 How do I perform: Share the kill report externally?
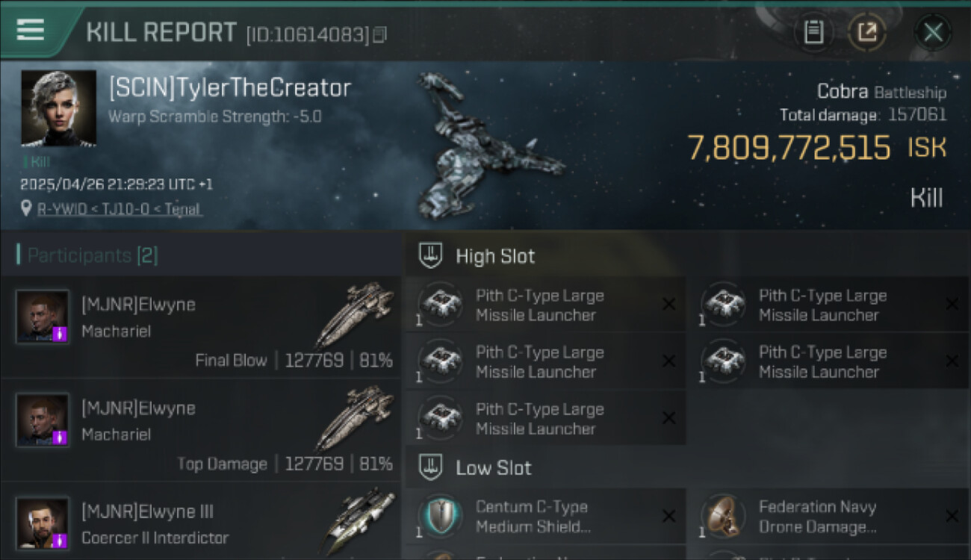pos(867,32)
